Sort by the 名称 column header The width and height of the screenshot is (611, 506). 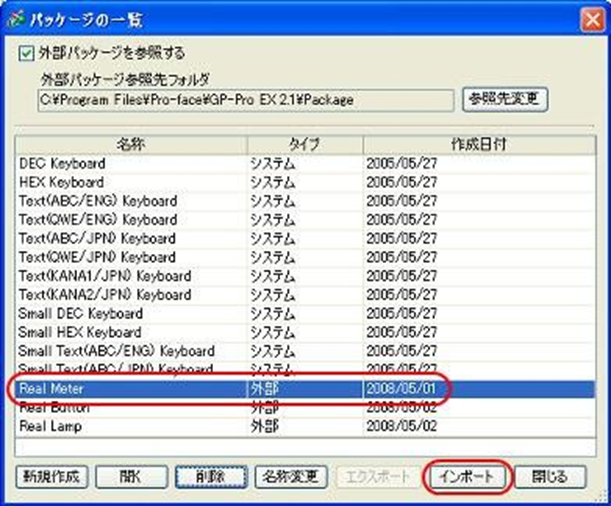131,145
